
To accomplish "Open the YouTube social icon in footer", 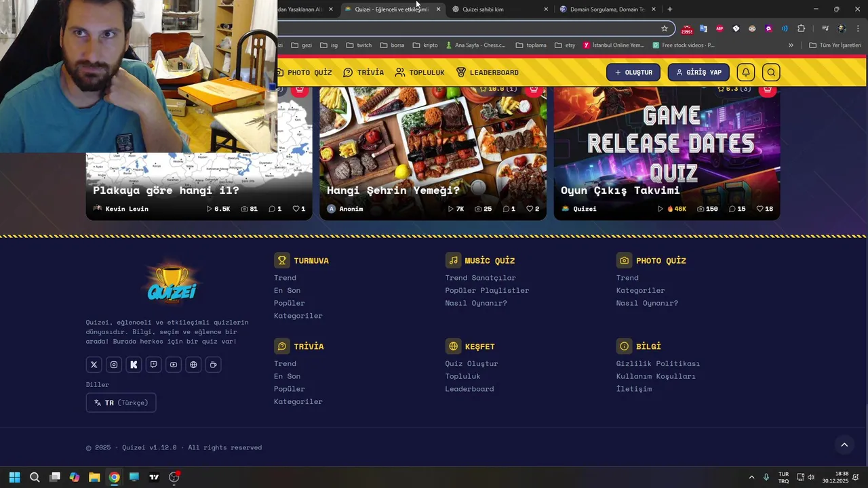I will 174,365.
